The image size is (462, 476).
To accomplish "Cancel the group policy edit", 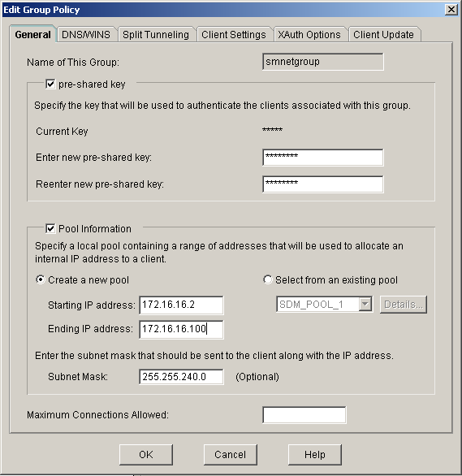I will click(x=231, y=455).
